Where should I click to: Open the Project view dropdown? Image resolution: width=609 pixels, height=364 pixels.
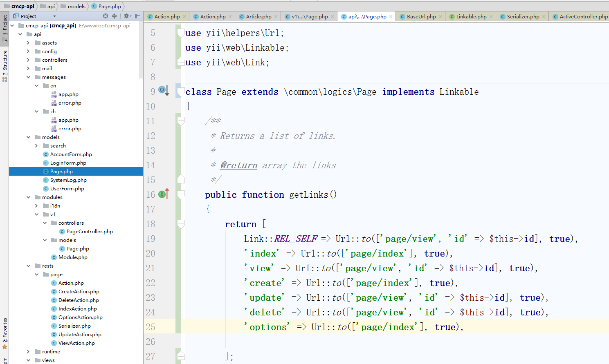click(x=54, y=16)
